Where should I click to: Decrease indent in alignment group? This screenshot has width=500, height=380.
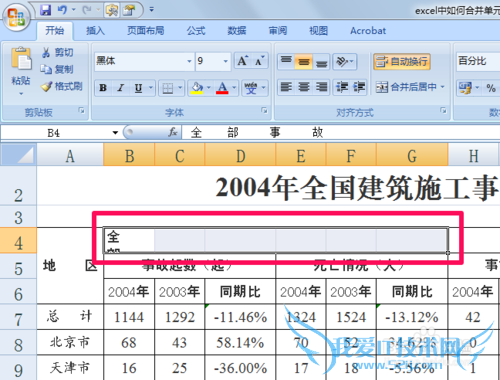341,87
